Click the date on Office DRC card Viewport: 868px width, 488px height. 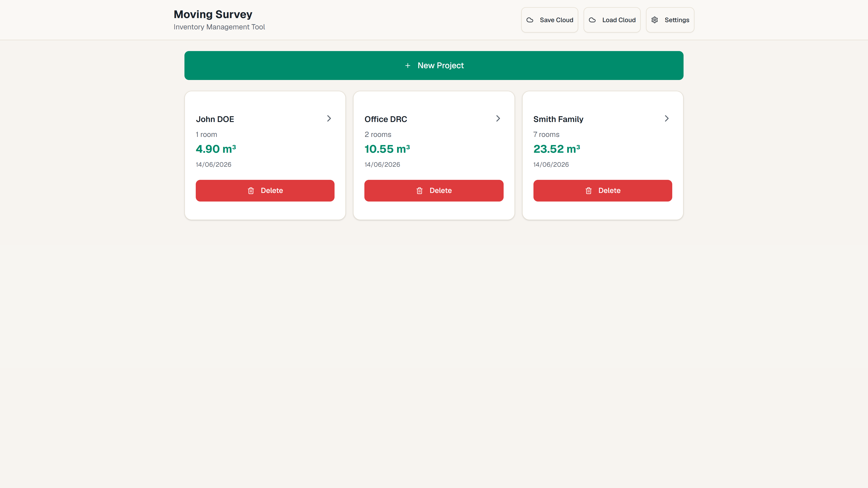point(382,164)
